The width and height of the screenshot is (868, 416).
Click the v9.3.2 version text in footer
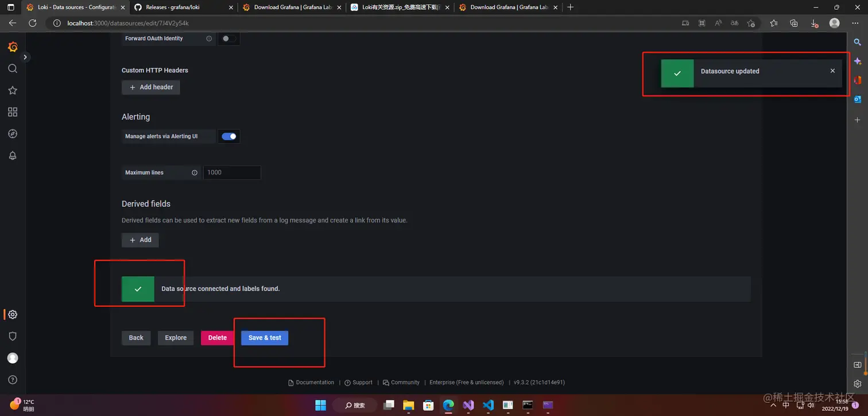tap(539, 383)
